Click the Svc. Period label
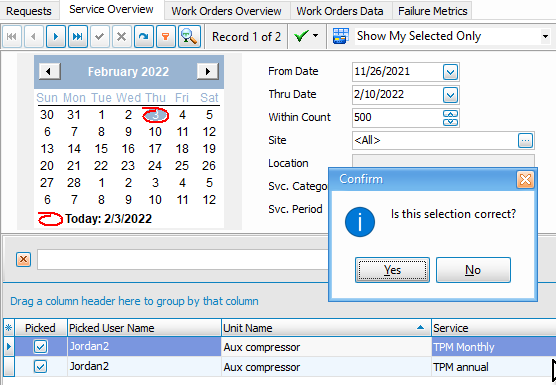Viewport: 556px width, 385px height. 295,209
